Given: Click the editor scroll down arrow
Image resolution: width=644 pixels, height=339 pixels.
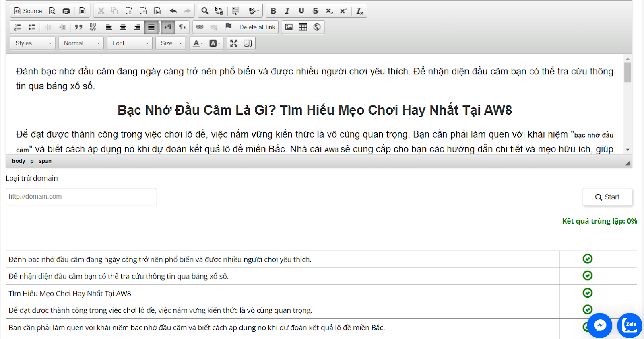Looking at the screenshot, I should 627,150.
